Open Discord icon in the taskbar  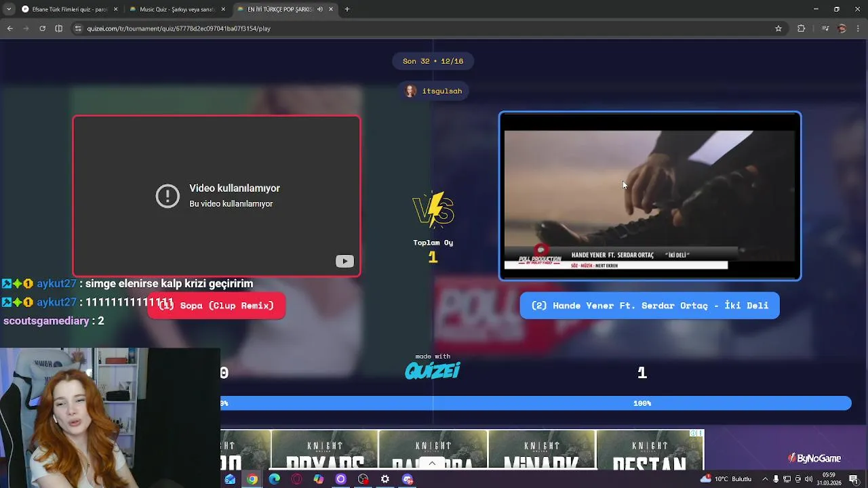point(408,479)
